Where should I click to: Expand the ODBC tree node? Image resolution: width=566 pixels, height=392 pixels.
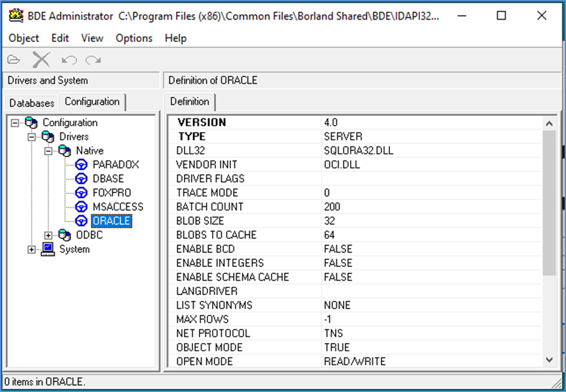[x=48, y=236]
